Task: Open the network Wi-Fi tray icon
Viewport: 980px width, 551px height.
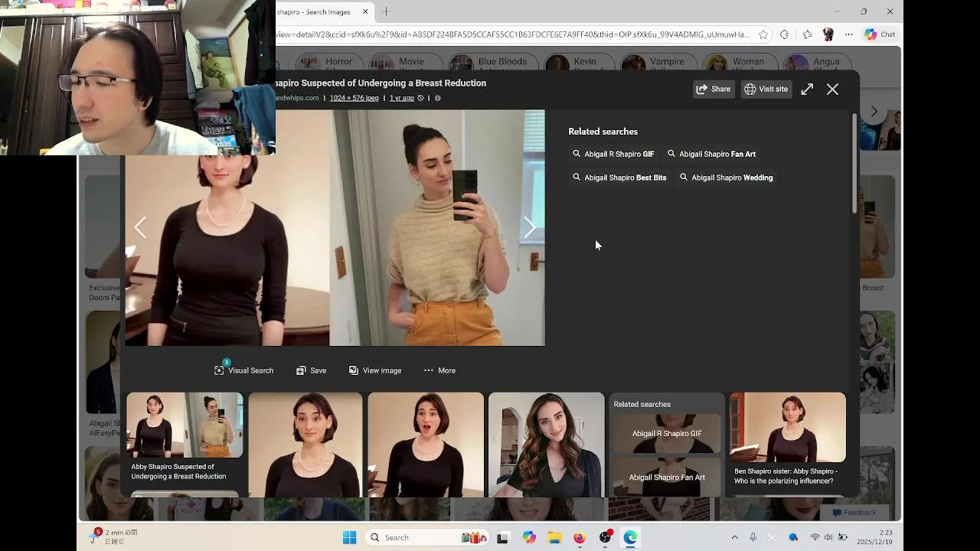Action: [x=815, y=537]
